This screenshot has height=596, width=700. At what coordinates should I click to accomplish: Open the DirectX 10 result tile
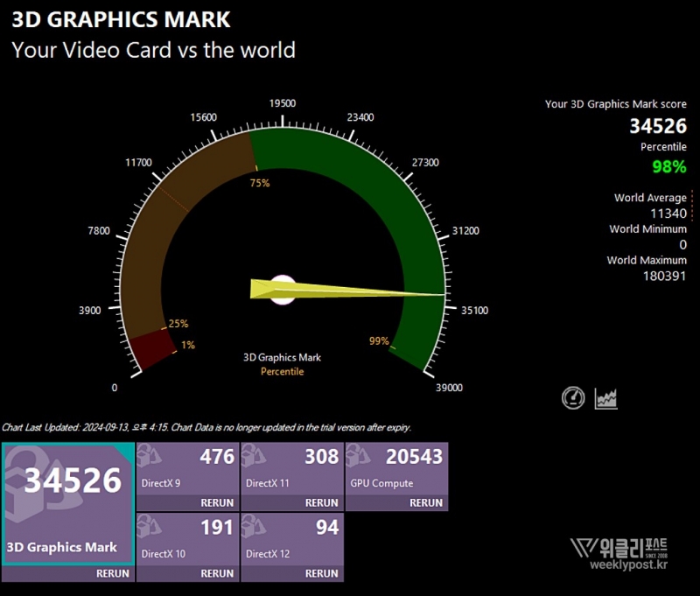pos(187,539)
